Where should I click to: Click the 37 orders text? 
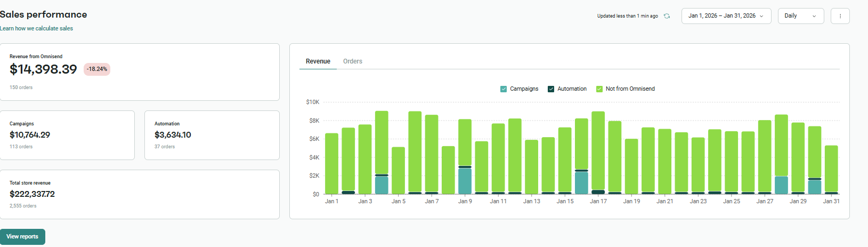click(165, 147)
